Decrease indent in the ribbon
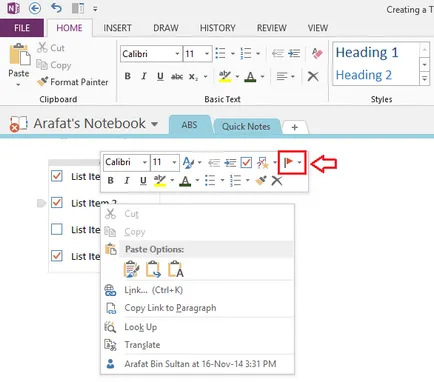 point(278,53)
